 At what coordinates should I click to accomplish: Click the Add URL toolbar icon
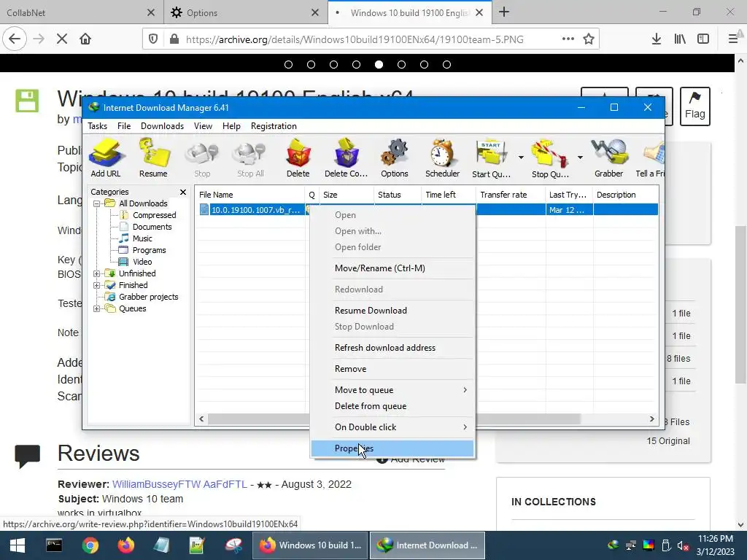click(106, 158)
